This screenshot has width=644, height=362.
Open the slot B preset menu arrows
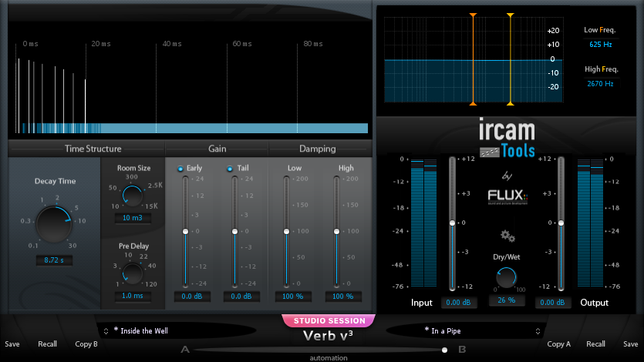tap(538, 331)
